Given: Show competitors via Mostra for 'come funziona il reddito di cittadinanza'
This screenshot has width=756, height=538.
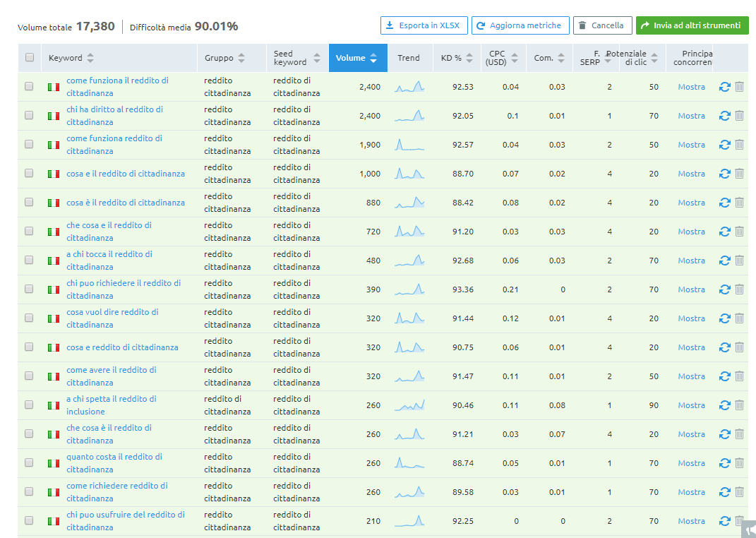Looking at the screenshot, I should click(x=691, y=87).
